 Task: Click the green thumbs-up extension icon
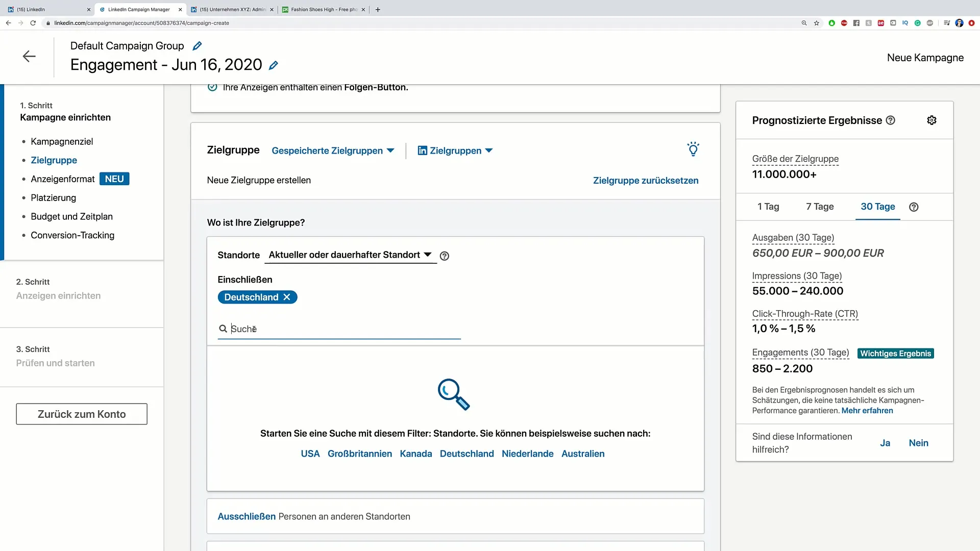(x=831, y=23)
